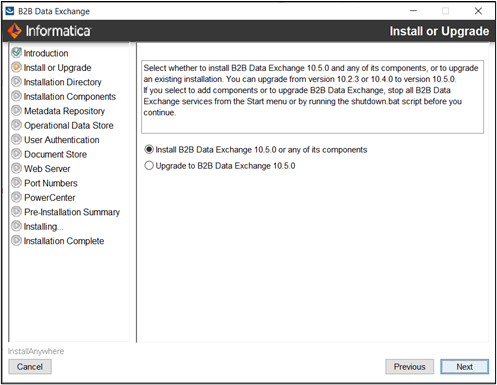Click the Pre-Installation Summary label
The height and width of the screenshot is (385, 497).
72,212
